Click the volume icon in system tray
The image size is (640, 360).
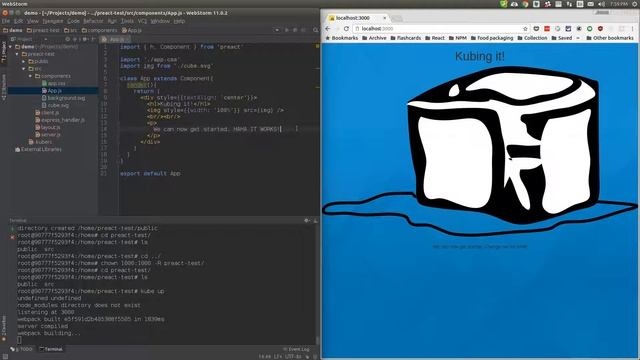pos(601,4)
